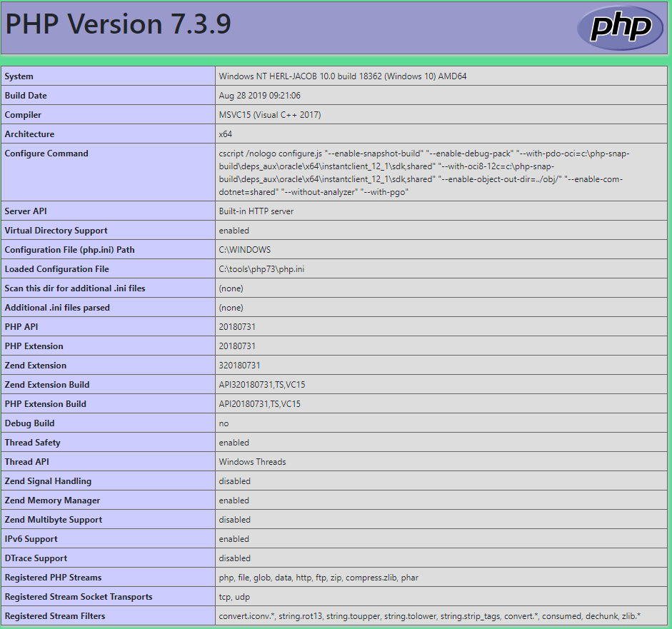This screenshot has width=672, height=629.
Task: Click "Scan this dir for additional .ini files"
Action: tap(75, 288)
